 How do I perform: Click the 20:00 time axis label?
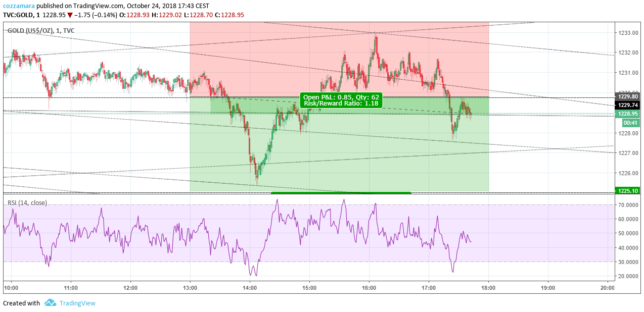[x=608, y=288]
